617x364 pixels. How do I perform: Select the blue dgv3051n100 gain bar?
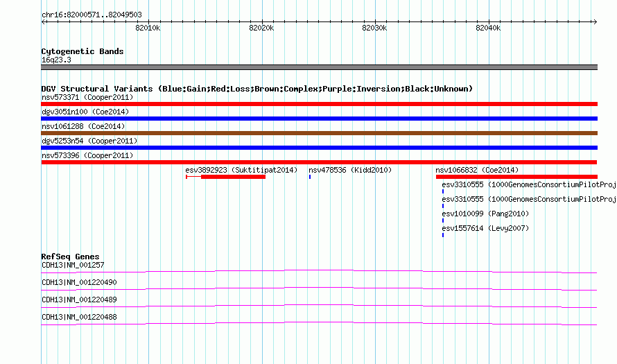coord(319,119)
